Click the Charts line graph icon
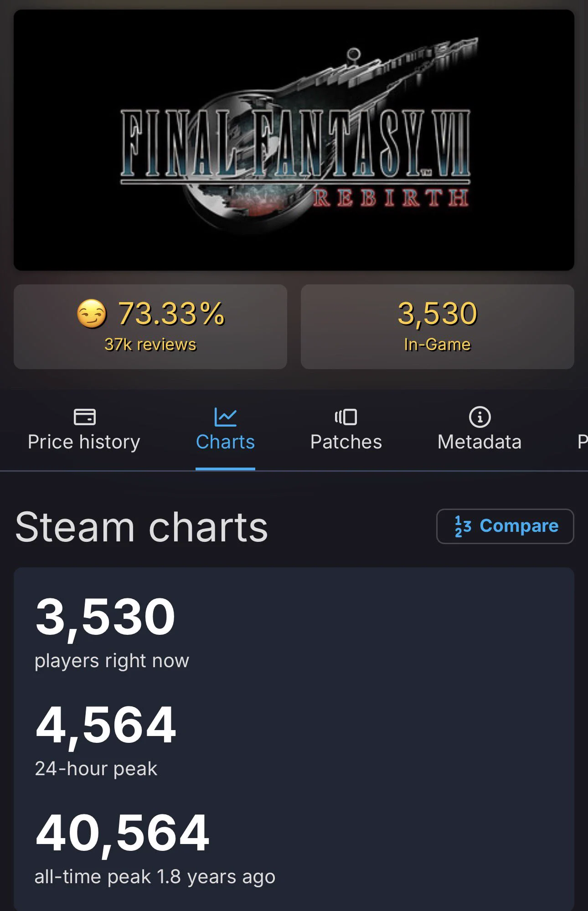Image resolution: width=588 pixels, height=911 pixels. pos(225,417)
